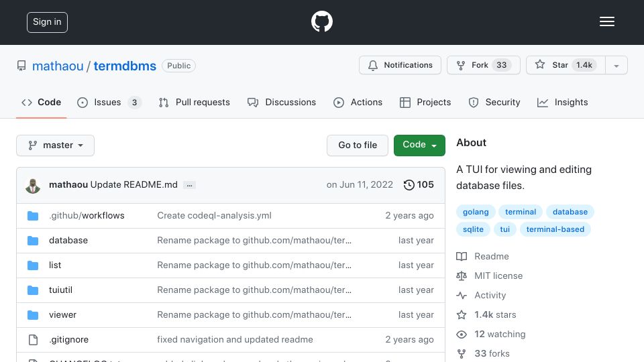644x362 pixels.
Task: Click the book icon next to Readme
Action: 462,257
